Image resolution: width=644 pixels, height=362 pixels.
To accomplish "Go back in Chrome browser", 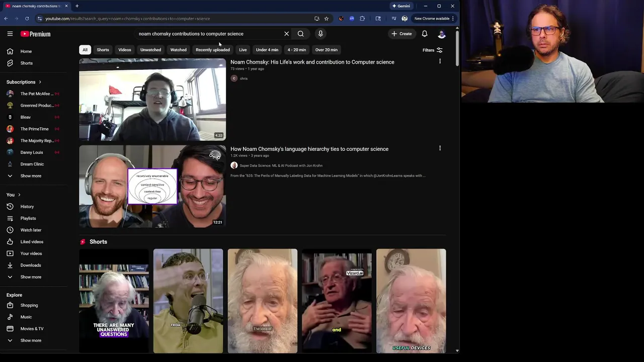I will tap(6, 19).
